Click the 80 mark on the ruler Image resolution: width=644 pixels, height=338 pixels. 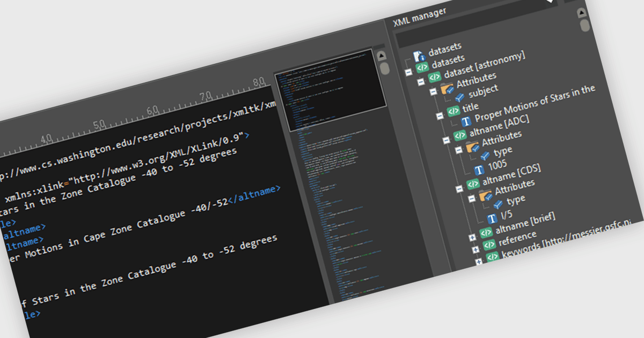[258, 83]
